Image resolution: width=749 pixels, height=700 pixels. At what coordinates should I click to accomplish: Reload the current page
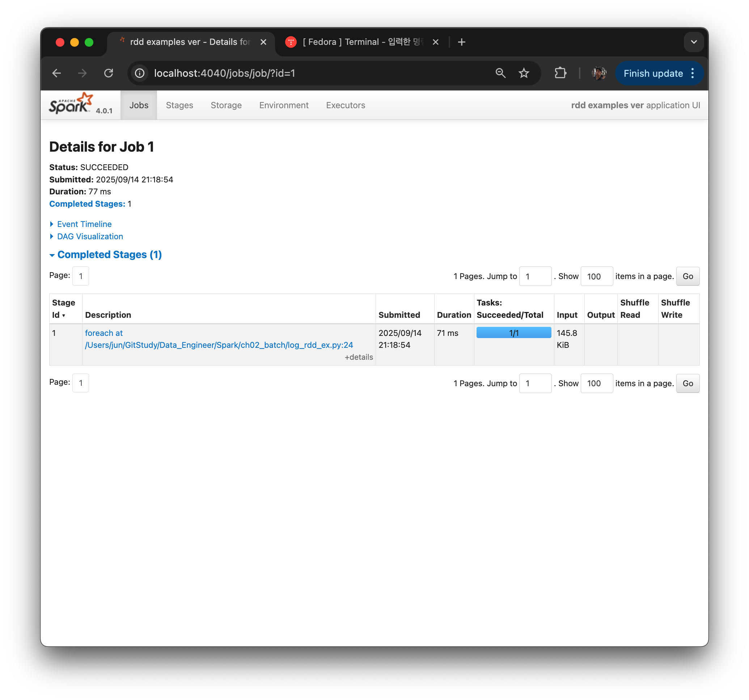coord(109,73)
